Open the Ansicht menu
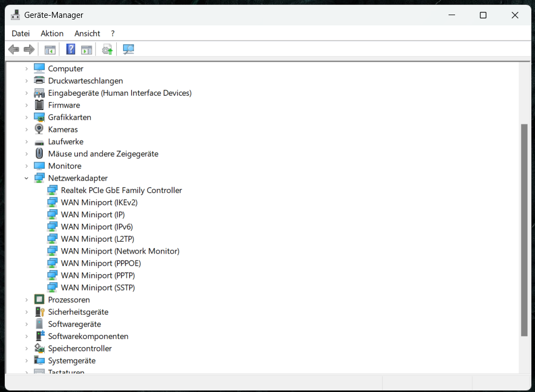The width and height of the screenshot is (535, 392). (87, 34)
